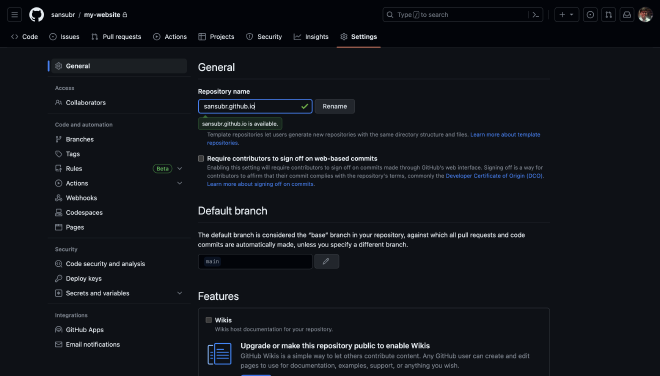The image size is (660, 376).
Task: Switch to the Issues tab
Action: 64,37
